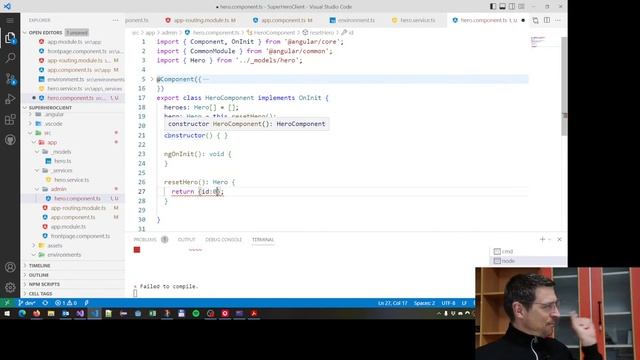Click Synchronize Changes icon in status bar

[x=45, y=303]
